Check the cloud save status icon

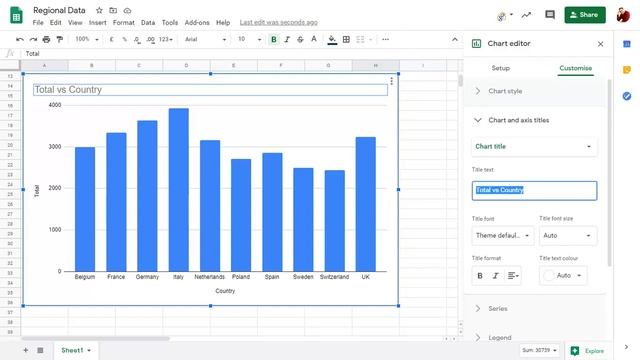coord(127,10)
